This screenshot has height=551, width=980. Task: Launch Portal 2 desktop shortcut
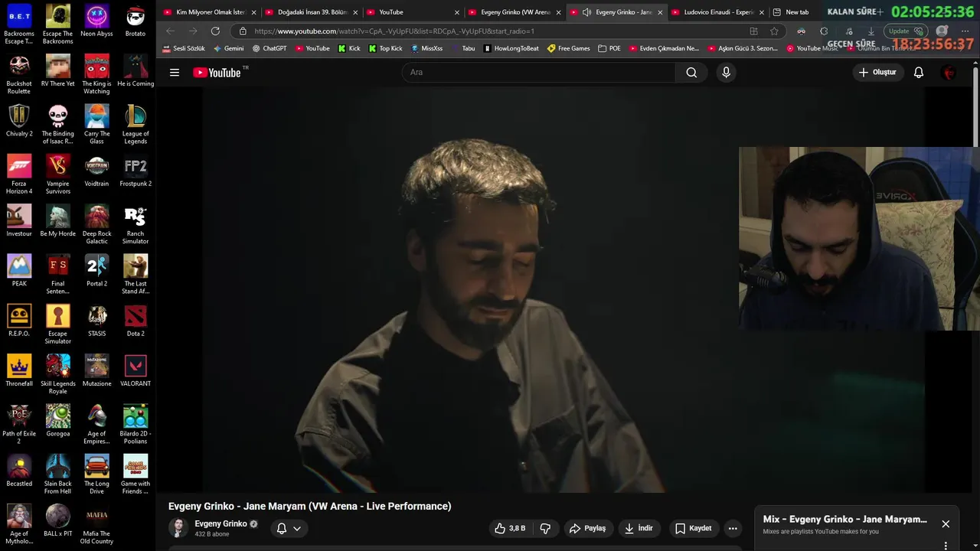[96, 271]
